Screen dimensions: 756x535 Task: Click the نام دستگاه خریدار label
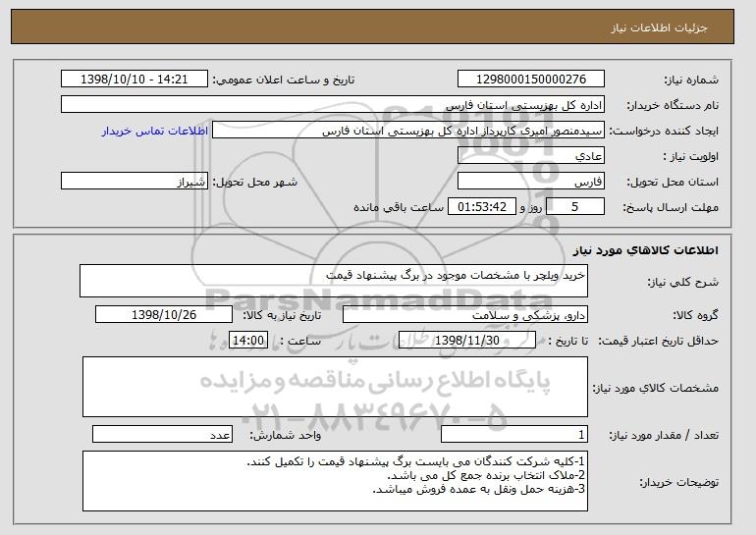tap(673, 105)
